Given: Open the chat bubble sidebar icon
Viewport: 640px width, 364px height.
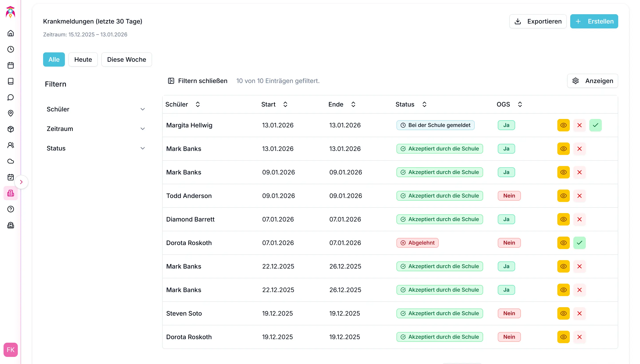Looking at the screenshot, I should [10, 97].
